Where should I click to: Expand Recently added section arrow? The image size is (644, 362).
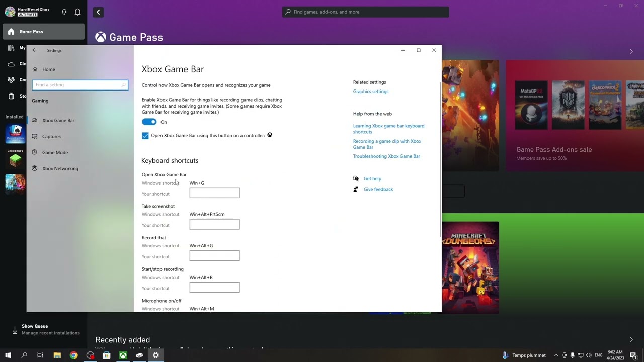click(631, 340)
